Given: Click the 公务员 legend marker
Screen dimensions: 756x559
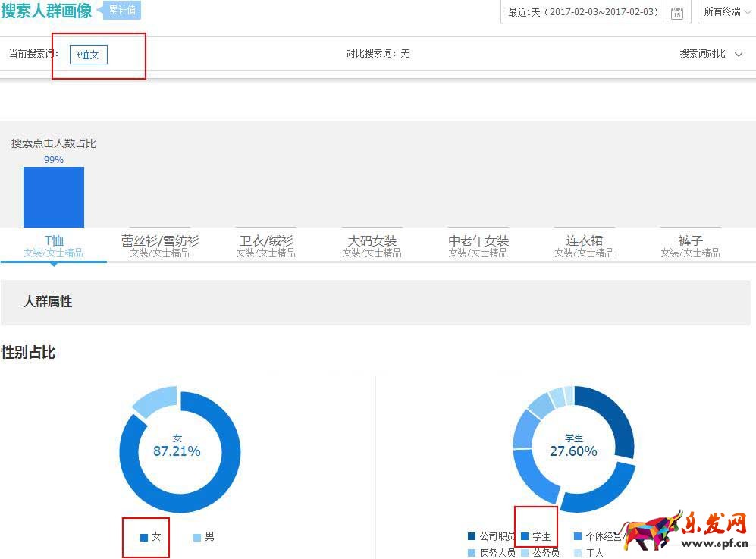Looking at the screenshot, I should (525, 553).
